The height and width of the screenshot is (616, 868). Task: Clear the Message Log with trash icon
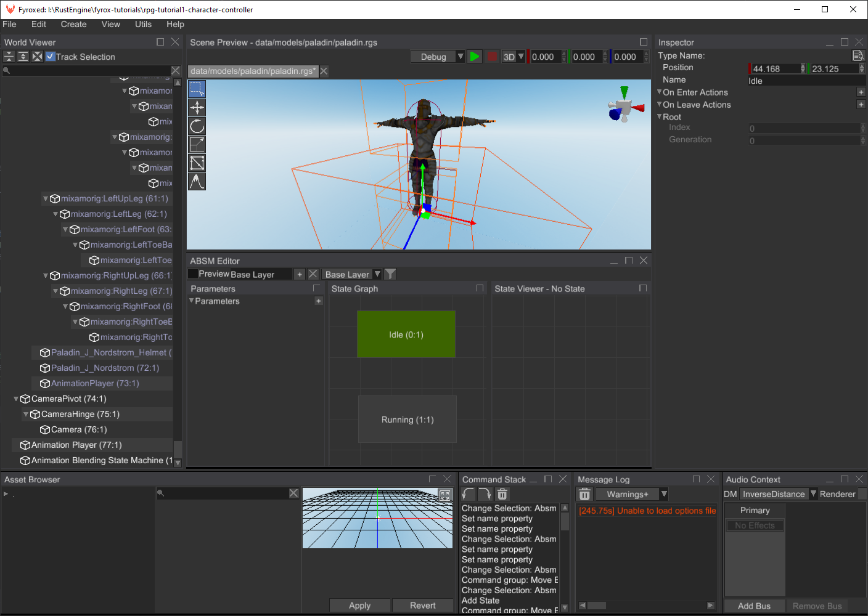pyautogui.click(x=584, y=494)
